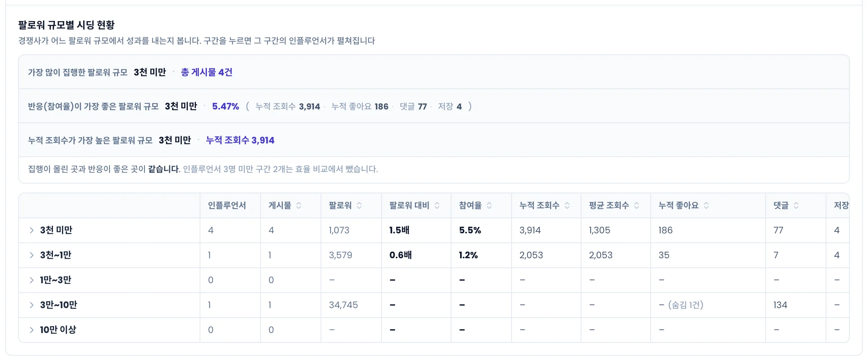Expand the 3천~1만 row chevron
868x361 pixels.
(32, 255)
